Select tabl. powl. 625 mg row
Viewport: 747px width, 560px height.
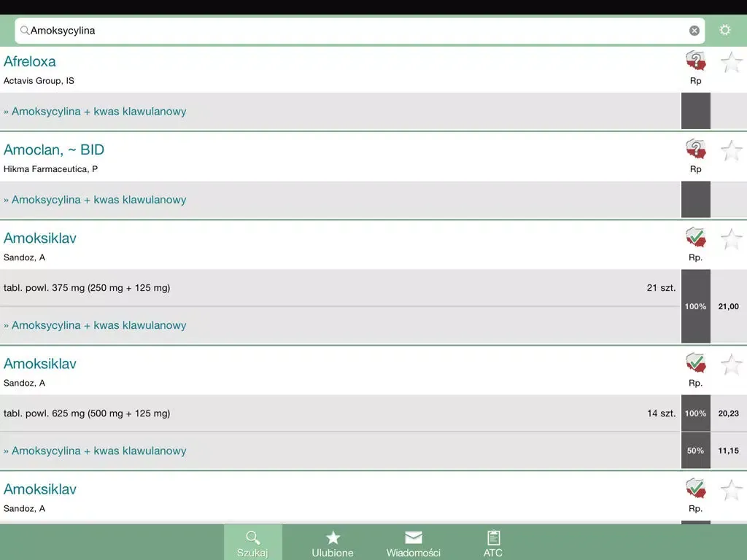coord(340,413)
